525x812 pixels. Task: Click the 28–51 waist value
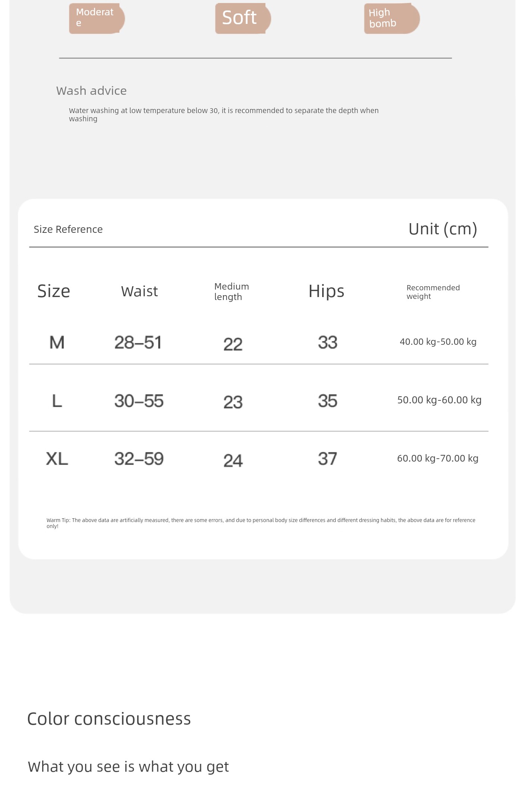(x=138, y=342)
